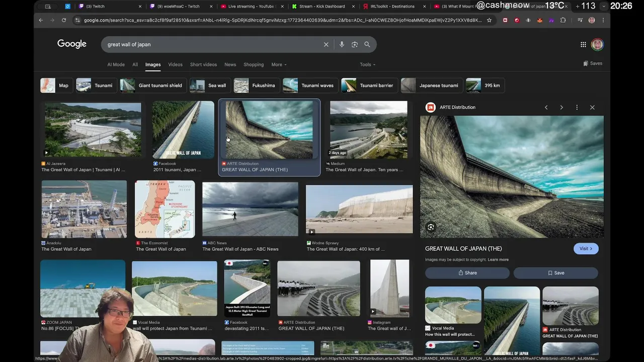This screenshot has height=362, width=644.
Task: Open the Tools dropdown
Action: click(x=367, y=64)
